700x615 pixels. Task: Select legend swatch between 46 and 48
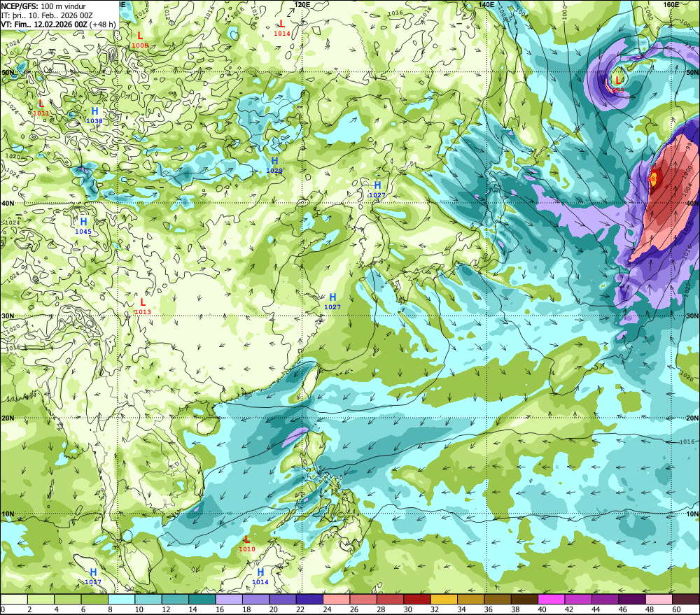[x=631, y=599]
